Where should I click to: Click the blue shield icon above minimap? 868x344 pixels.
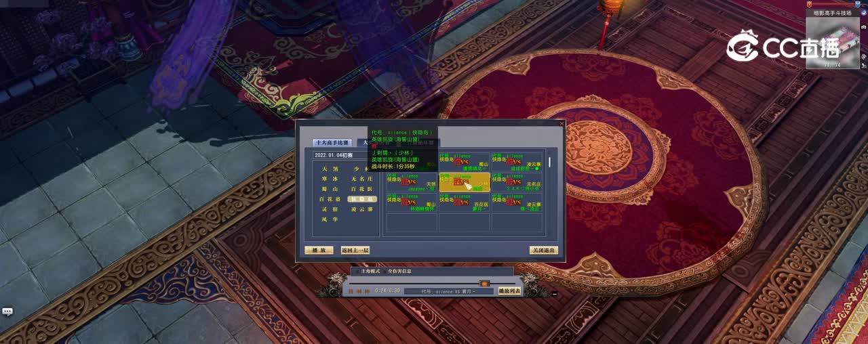tap(858, 5)
